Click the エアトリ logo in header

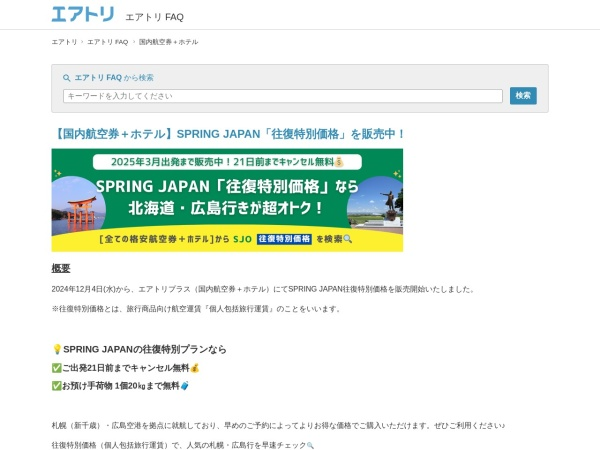click(x=83, y=14)
